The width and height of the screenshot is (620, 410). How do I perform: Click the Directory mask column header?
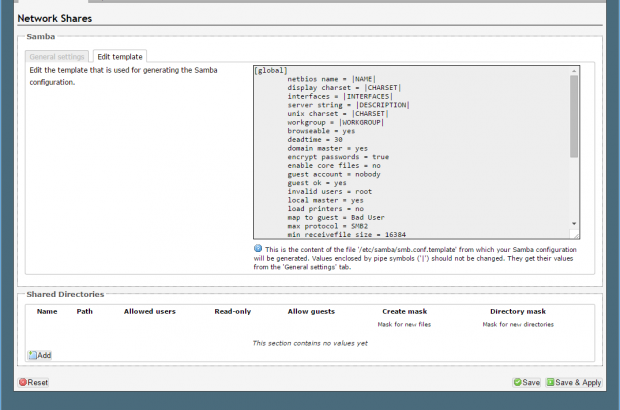(x=518, y=311)
